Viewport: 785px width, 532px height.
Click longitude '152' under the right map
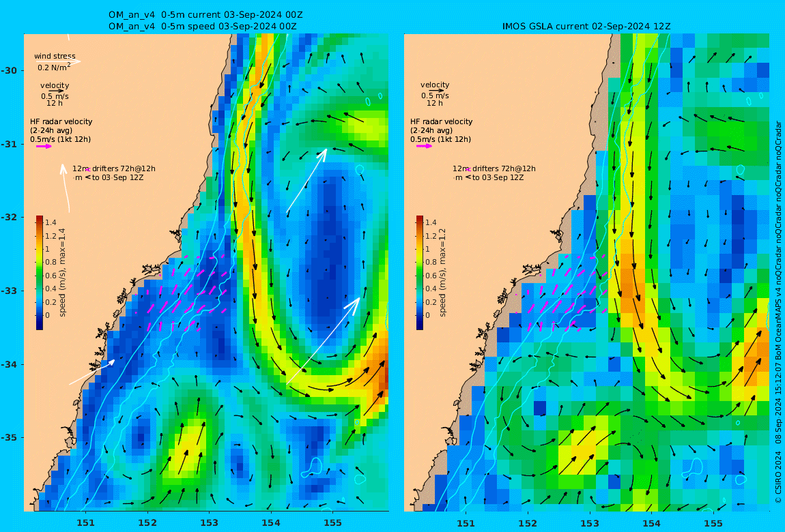528,523
